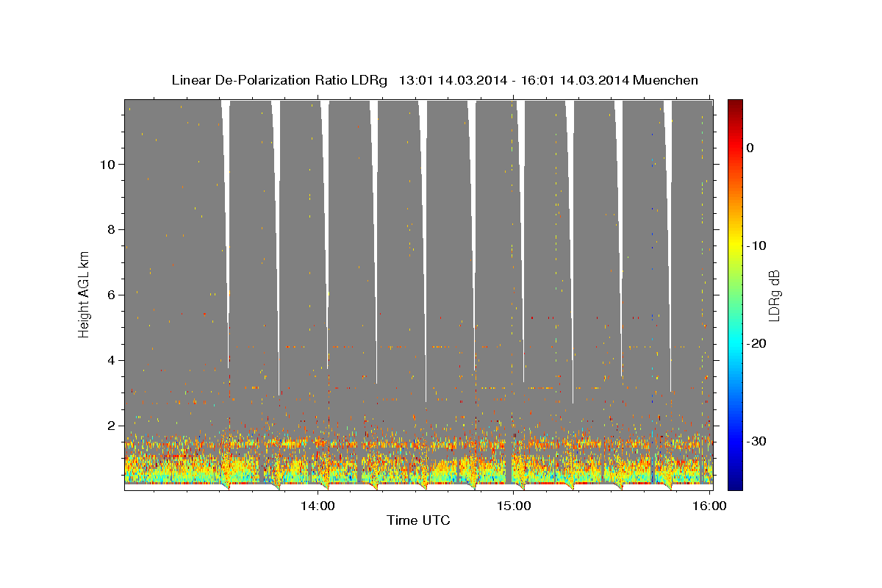The width and height of the screenshot is (882, 588).
Task: Click the green middle section of the colorbar
Action: point(735,294)
